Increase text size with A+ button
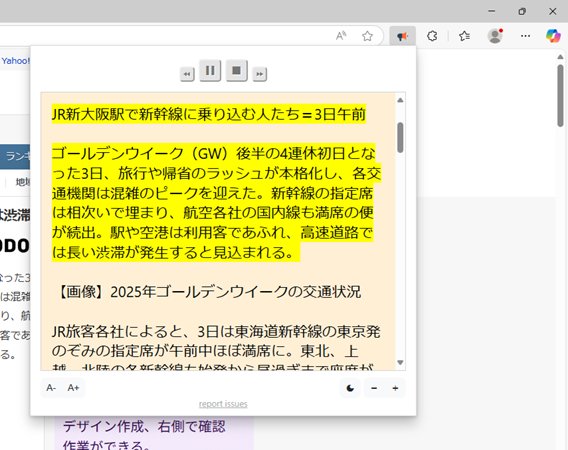 coord(73,388)
